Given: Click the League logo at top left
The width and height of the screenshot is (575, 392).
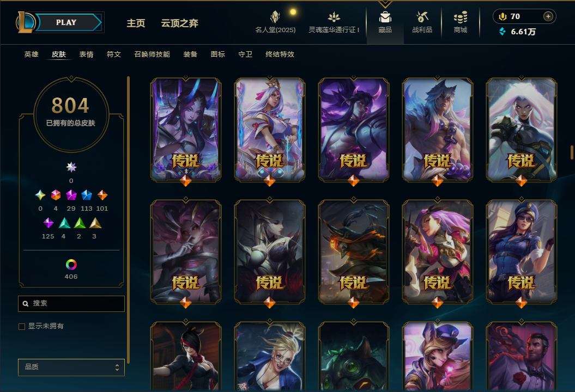Looking at the screenshot, I should tap(25, 22).
